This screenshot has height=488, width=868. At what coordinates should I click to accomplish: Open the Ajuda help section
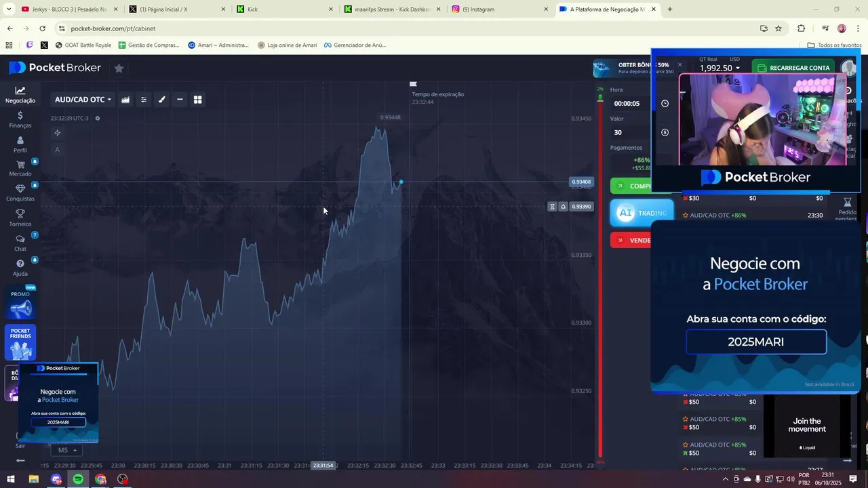pyautogui.click(x=20, y=268)
